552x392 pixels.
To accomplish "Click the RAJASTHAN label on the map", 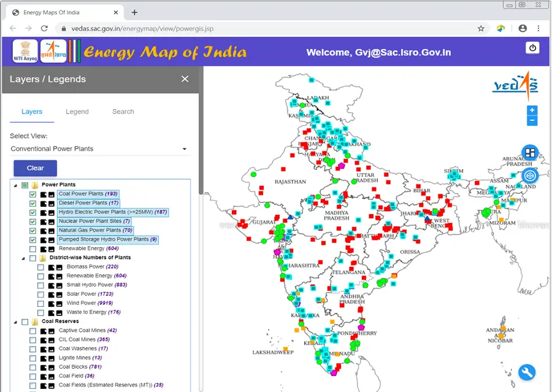I will tap(290, 182).
